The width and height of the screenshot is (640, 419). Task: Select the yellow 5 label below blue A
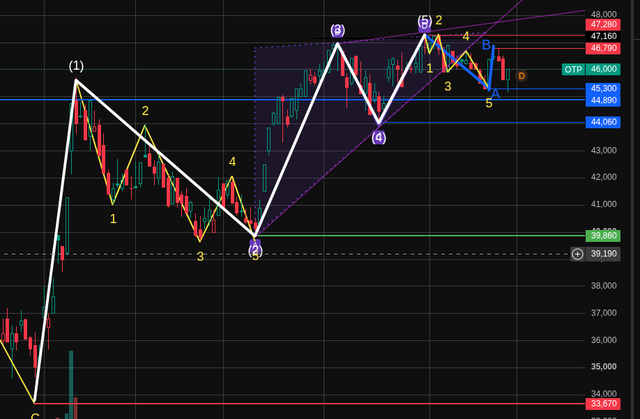coord(489,104)
